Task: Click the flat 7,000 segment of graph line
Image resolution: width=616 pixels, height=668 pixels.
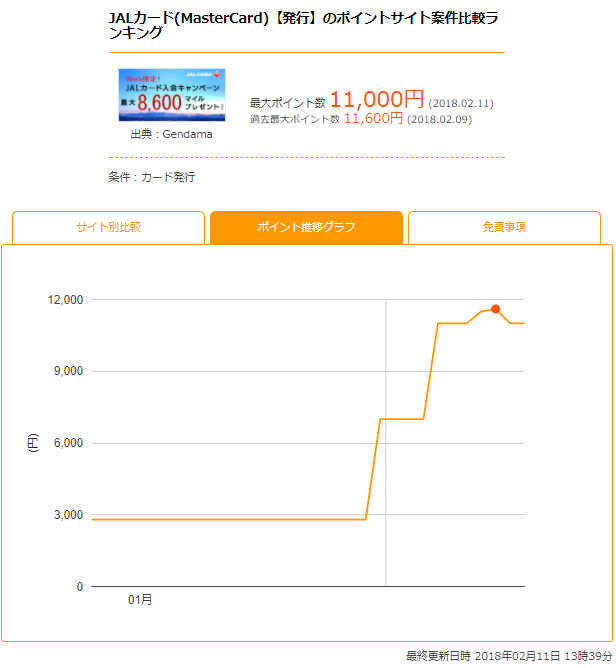Action: pyautogui.click(x=402, y=419)
